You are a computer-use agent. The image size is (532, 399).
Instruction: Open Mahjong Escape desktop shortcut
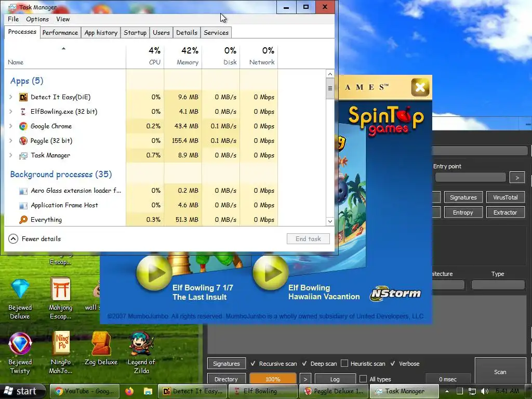(60, 299)
